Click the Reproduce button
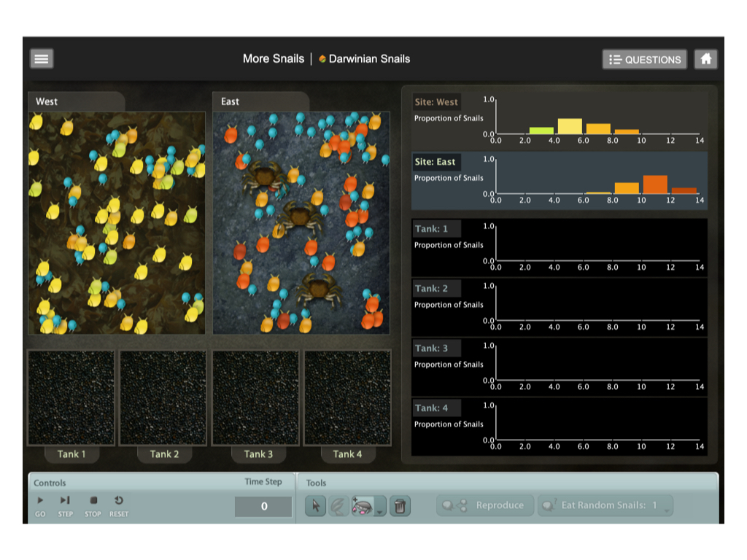The height and width of the screenshot is (560, 747). [x=484, y=505]
